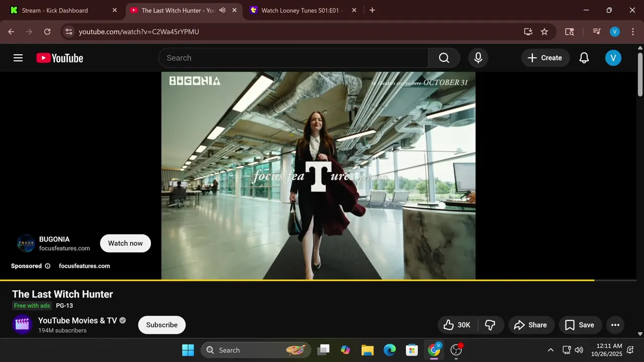The width and height of the screenshot is (644, 362).
Task: Show hidden system tray icons chevron
Action: (550, 350)
